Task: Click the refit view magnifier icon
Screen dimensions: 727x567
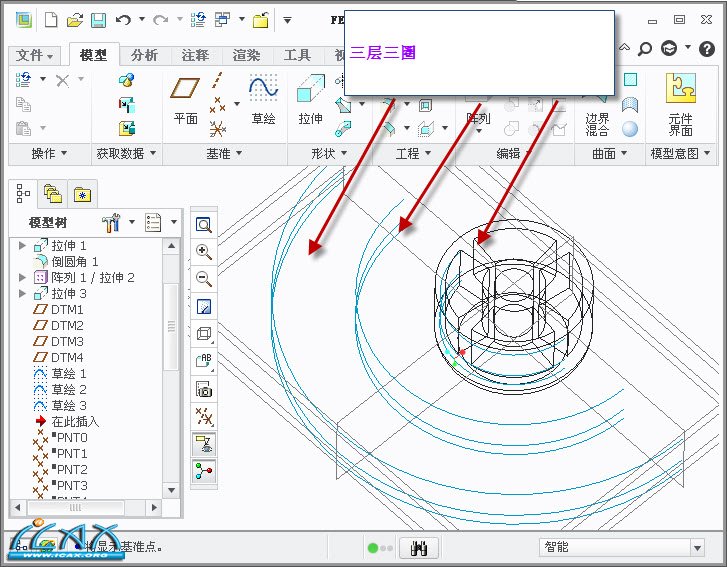Action: [x=204, y=225]
